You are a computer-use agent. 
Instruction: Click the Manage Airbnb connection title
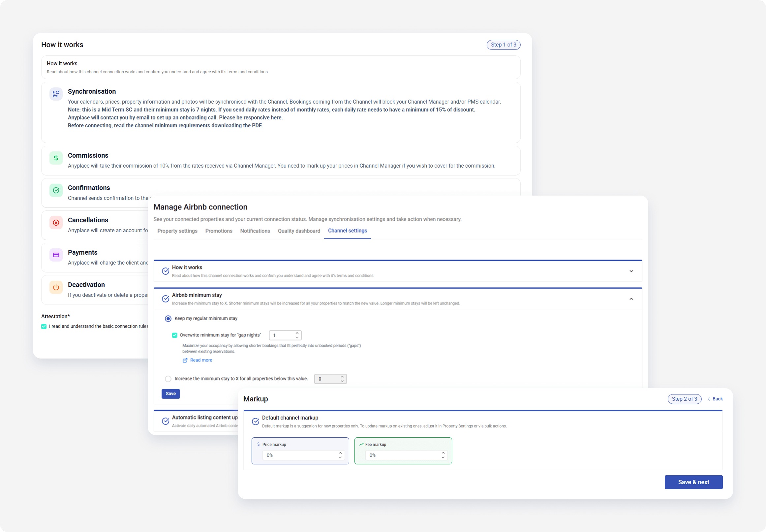[x=200, y=207]
